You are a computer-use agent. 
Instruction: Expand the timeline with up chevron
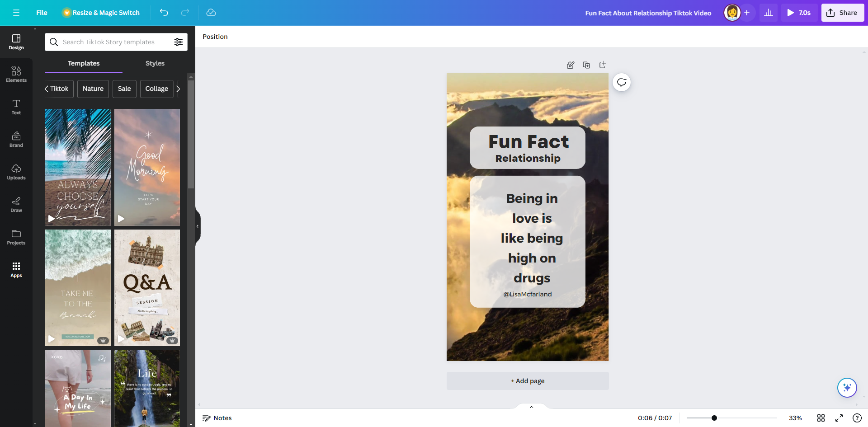pos(532,407)
